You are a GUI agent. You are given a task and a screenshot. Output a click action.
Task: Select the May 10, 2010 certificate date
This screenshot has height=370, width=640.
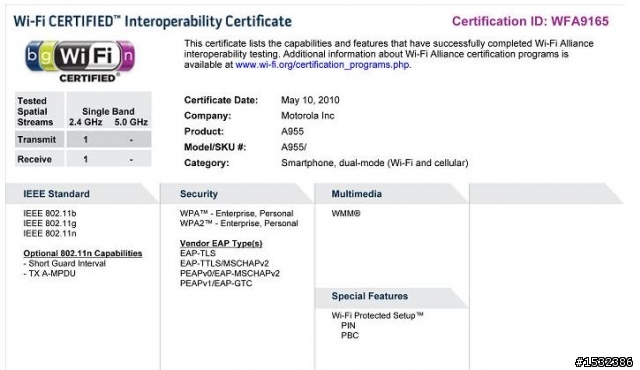[x=310, y=100]
